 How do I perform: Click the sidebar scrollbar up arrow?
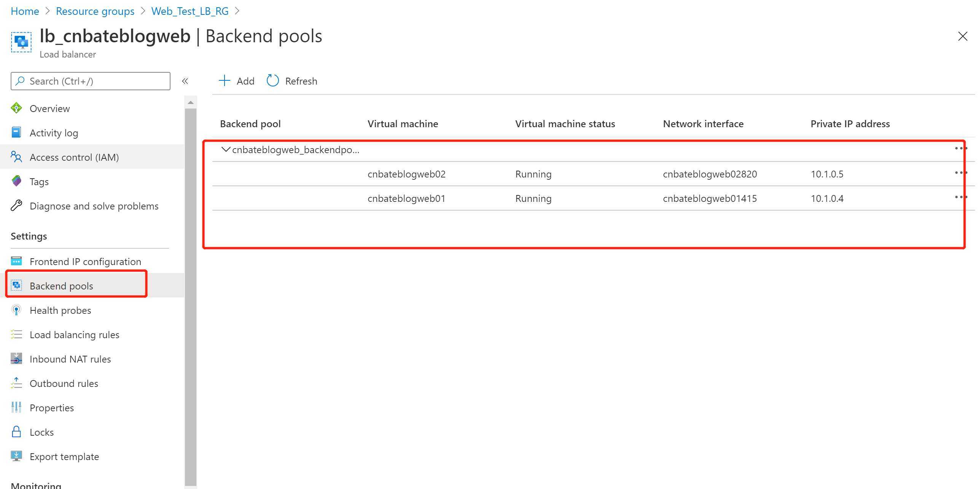click(191, 102)
